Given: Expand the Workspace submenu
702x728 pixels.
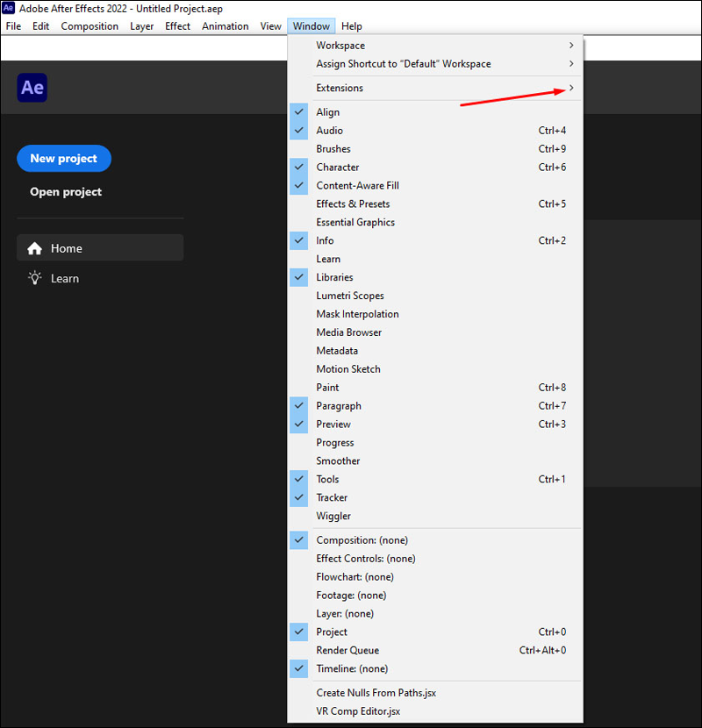Looking at the screenshot, I should click(435, 46).
